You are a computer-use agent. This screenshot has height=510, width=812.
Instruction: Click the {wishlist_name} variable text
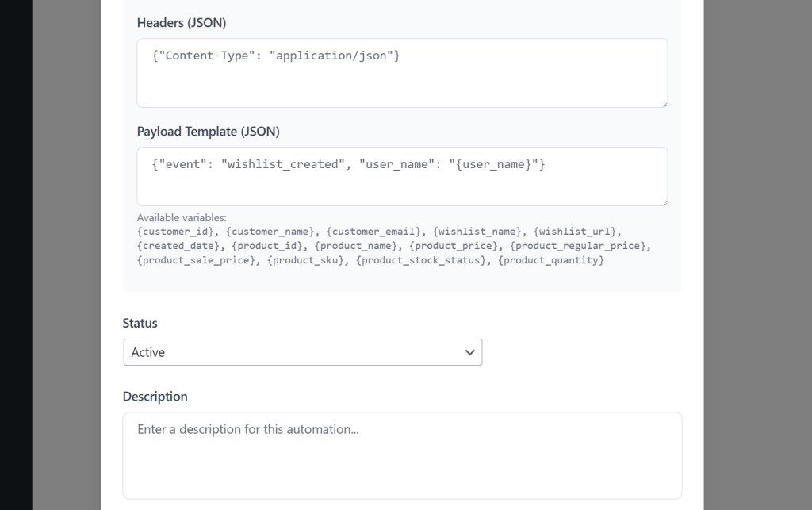pos(477,232)
